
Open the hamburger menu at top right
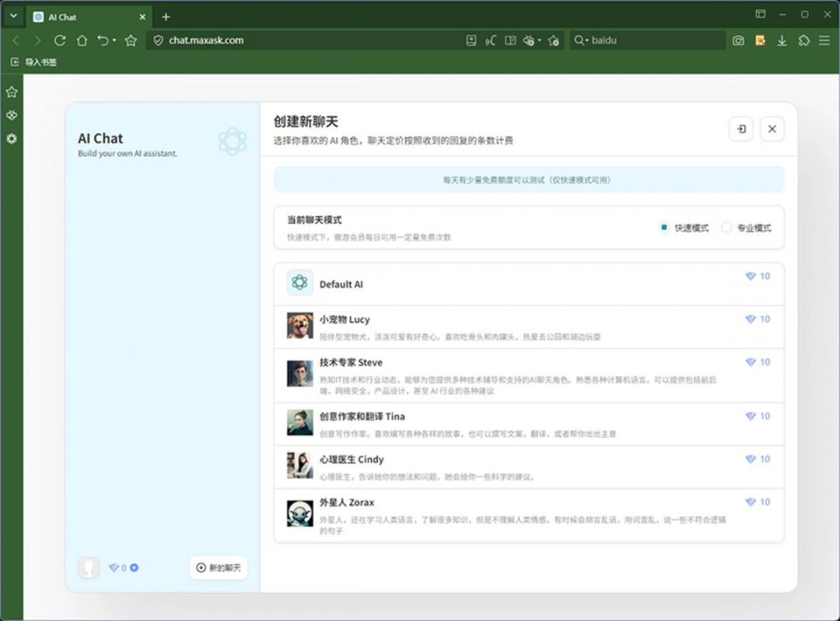point(825,40)
